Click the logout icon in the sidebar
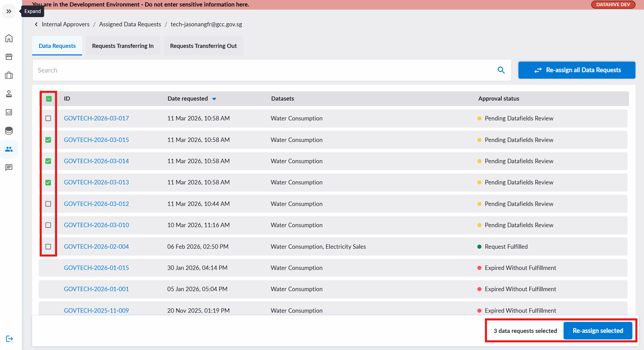 click(9, 339)
